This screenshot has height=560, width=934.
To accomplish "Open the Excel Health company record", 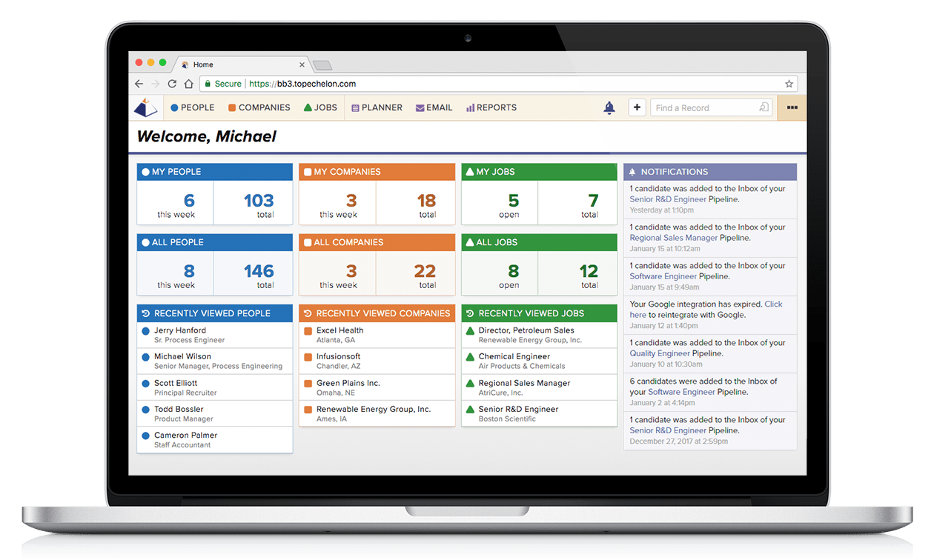I will pyautogui.click(x=340, y=330).
